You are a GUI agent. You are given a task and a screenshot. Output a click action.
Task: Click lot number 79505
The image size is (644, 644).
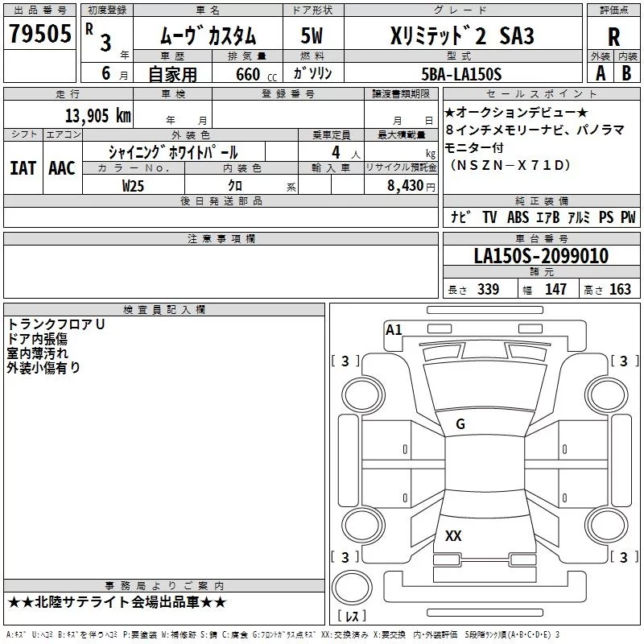39,35
